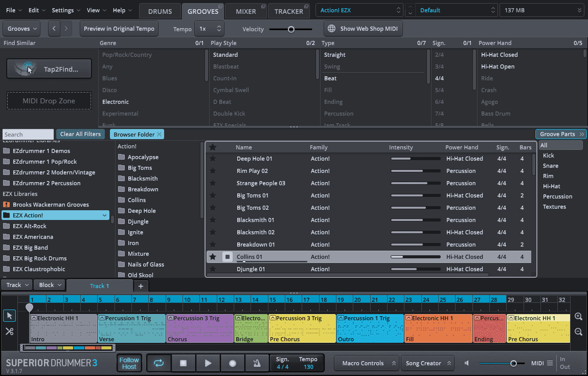588x376 pixels.
Task: Open the Grooves dropdown
Action: click(x=22, y=29)
